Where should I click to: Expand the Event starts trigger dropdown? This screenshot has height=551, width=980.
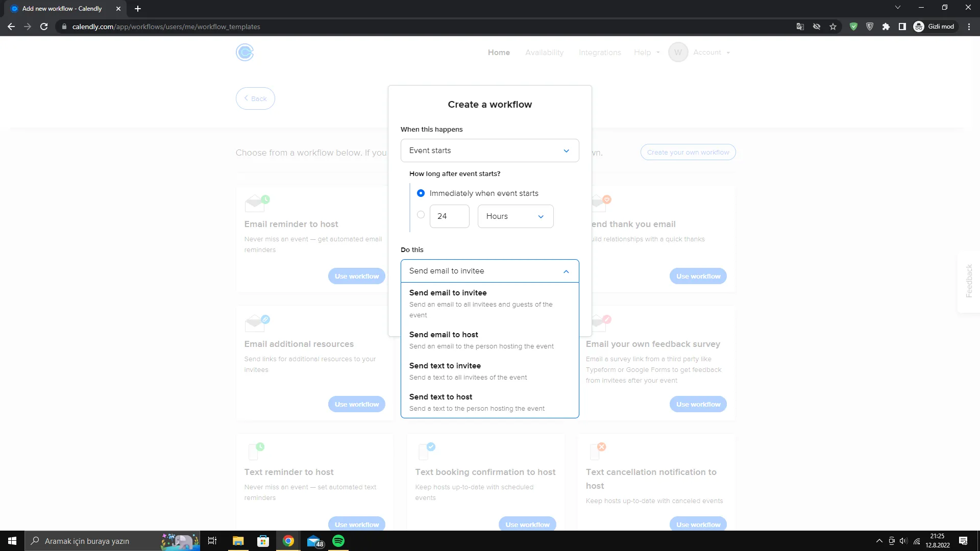point(489,151)
